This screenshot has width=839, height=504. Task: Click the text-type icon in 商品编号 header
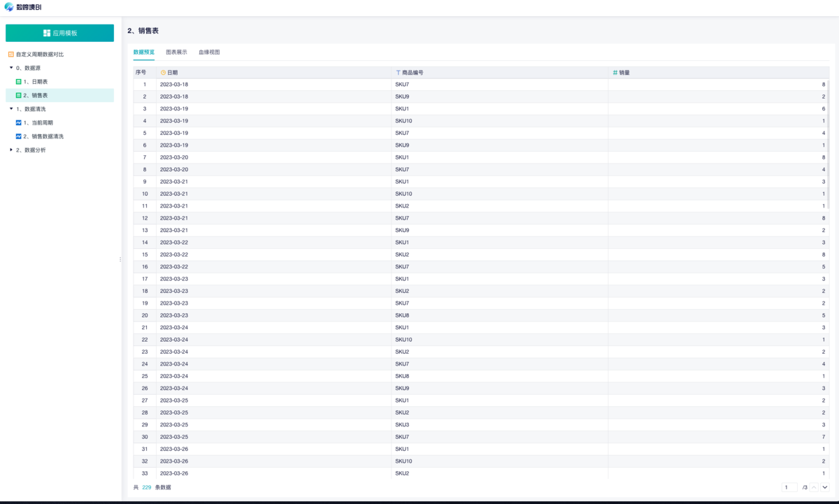tap(399, 73)
